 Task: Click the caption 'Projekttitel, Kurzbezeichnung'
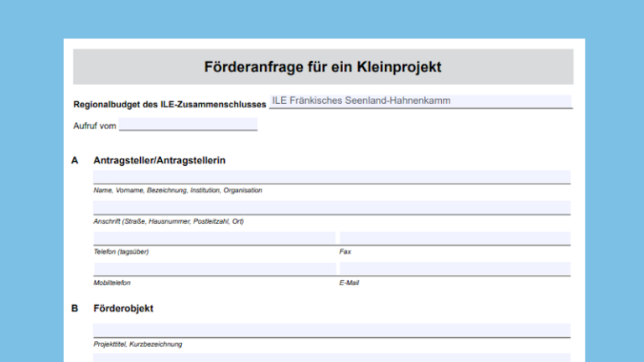pyautogui.click(x=138, y=344)
